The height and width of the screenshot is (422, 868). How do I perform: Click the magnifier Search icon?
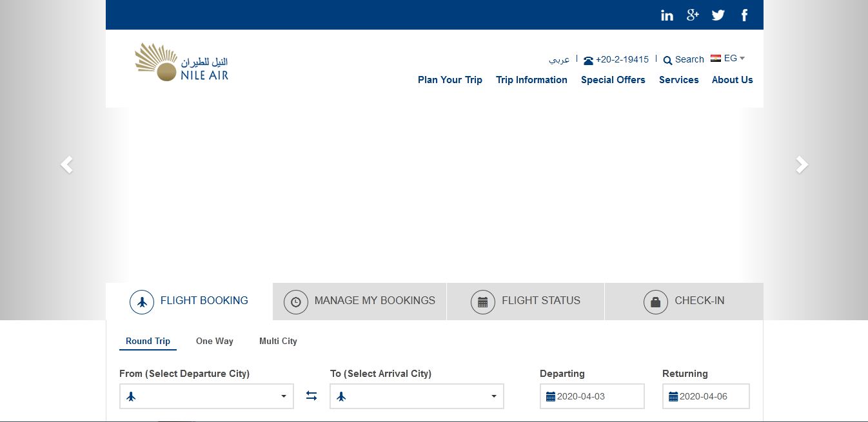(667, 60)
